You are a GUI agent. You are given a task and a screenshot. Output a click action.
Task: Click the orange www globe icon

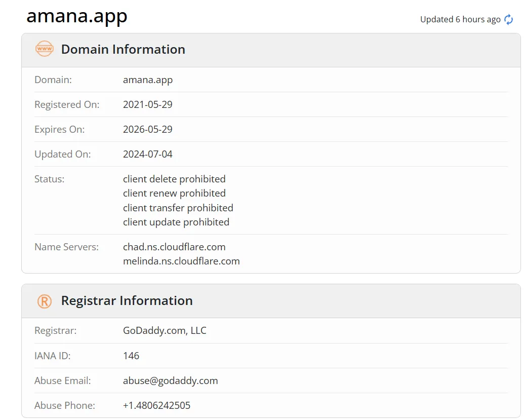45,49
